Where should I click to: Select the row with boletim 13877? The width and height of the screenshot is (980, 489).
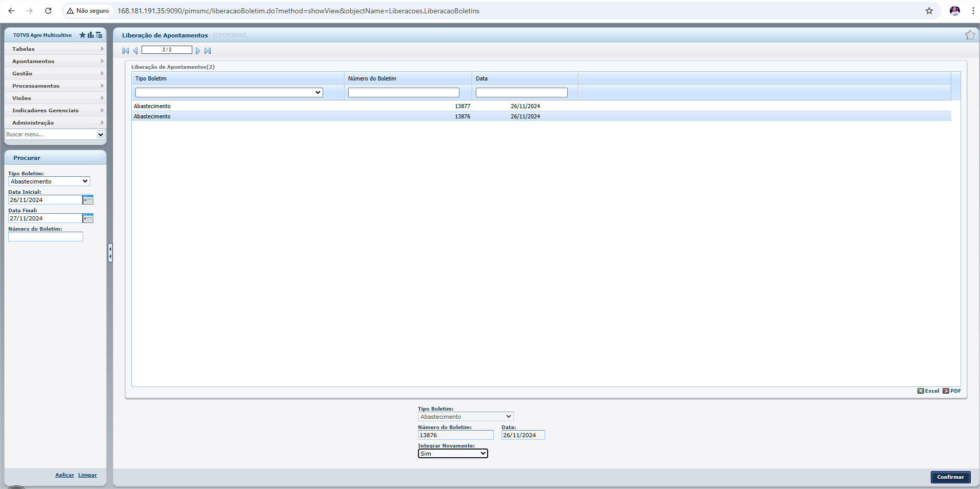coord(542,106)
